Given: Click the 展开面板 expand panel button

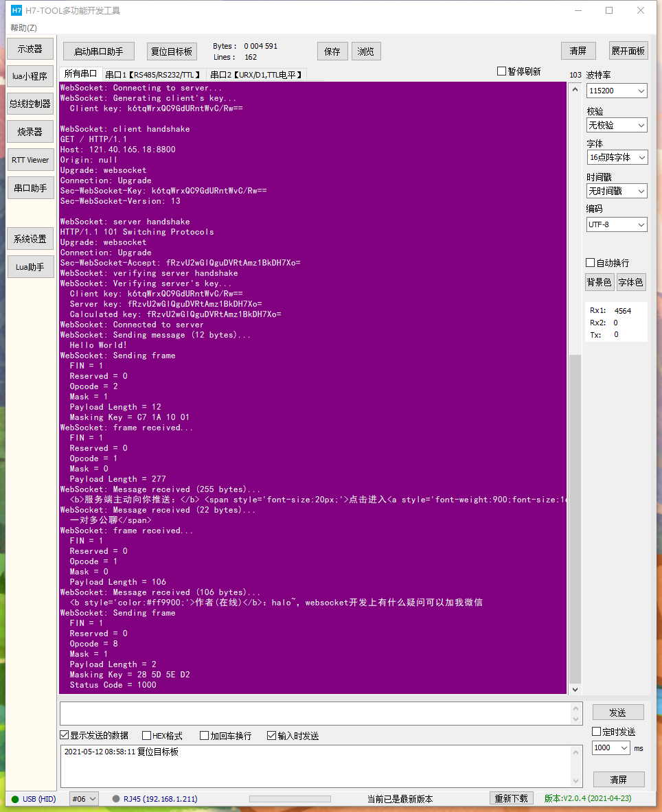Looking at the screenshot, I should pos(628,51).
